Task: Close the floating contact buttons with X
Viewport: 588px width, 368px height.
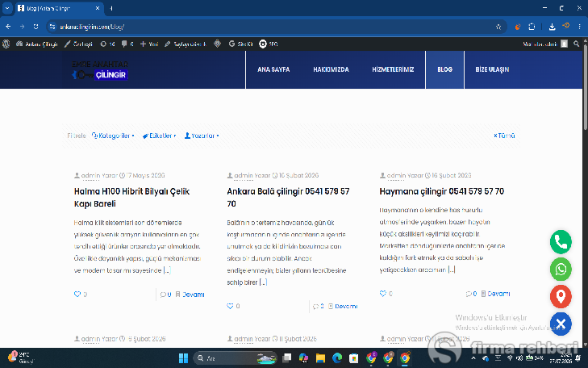Action: point(561,324)
